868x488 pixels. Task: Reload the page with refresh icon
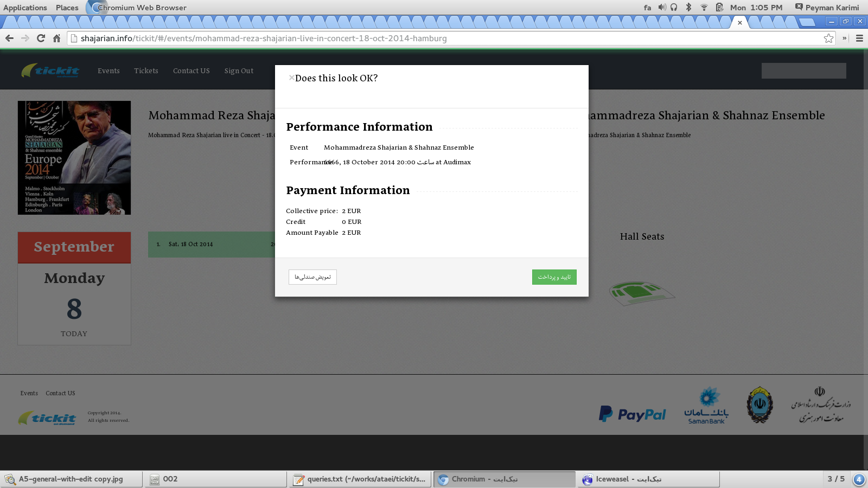pos(41,38)
